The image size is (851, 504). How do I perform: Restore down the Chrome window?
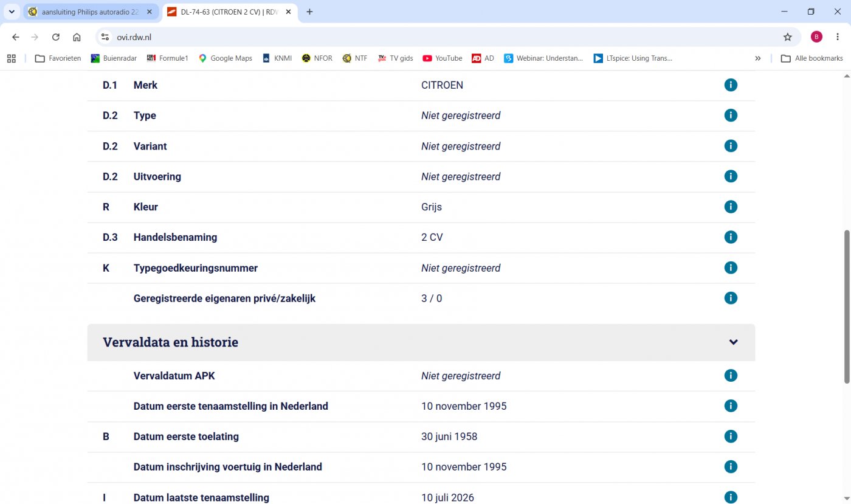point(810,12)
